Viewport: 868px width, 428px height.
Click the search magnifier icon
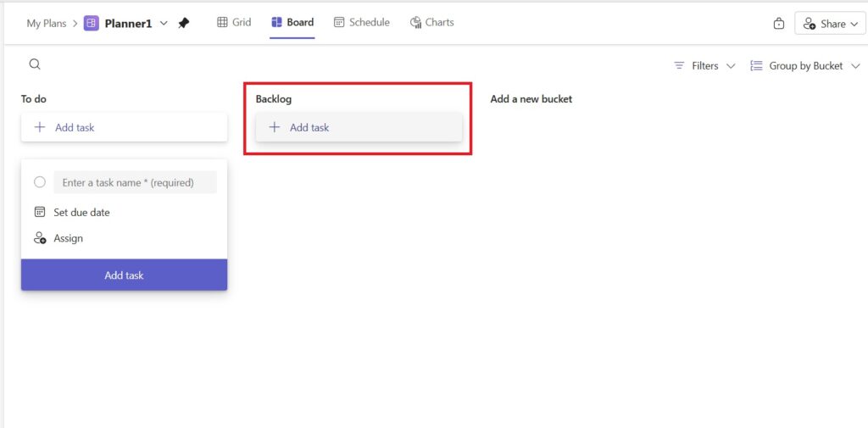point(35,64)
